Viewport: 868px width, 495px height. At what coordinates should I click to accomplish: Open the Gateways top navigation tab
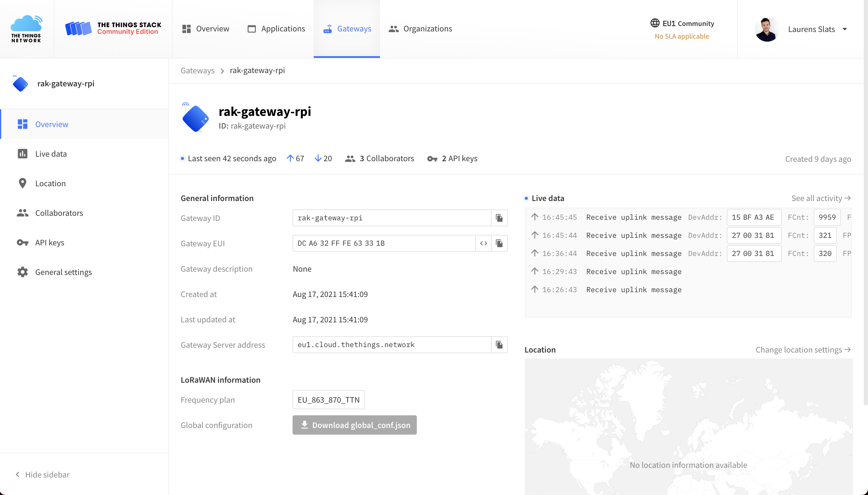point(347,29)
